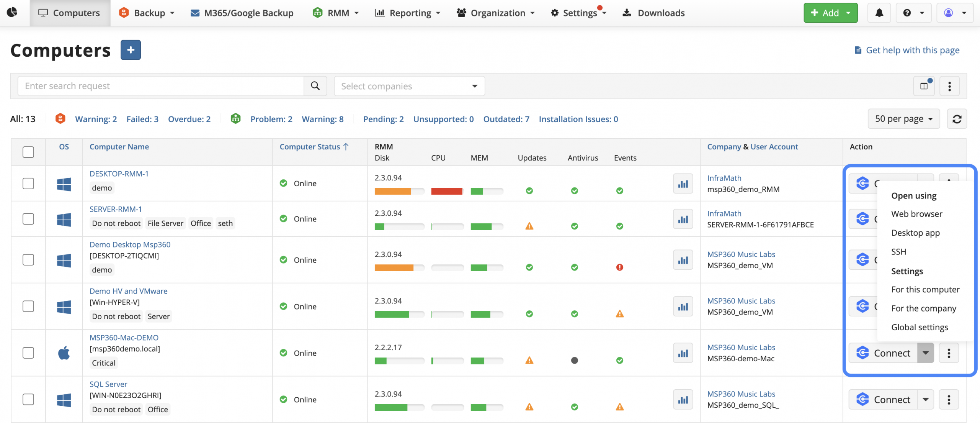Click green MEM bar for SERVER-RMM-1
The height and width of the screenshot is (423, 980).
click(x=481, y=226)
